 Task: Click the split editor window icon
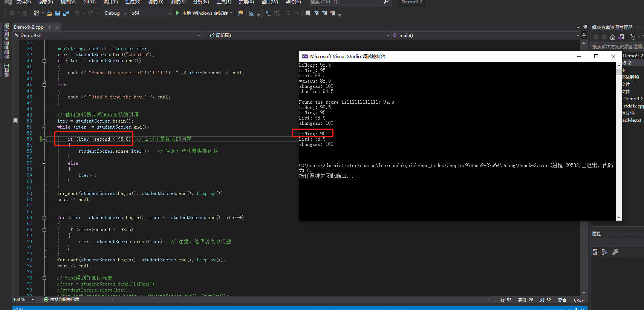tap(584, 35)
